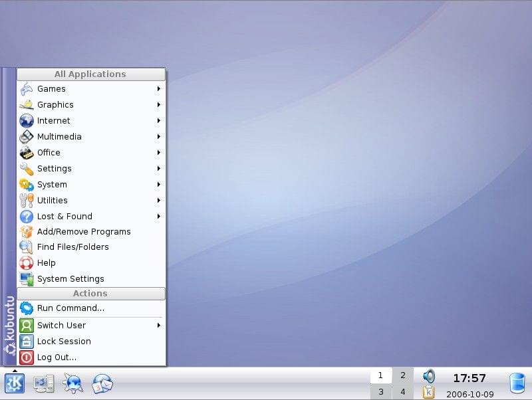The image size is (532, 400).
Task: Click the Settings wrench icon
Action: [27, 169]
